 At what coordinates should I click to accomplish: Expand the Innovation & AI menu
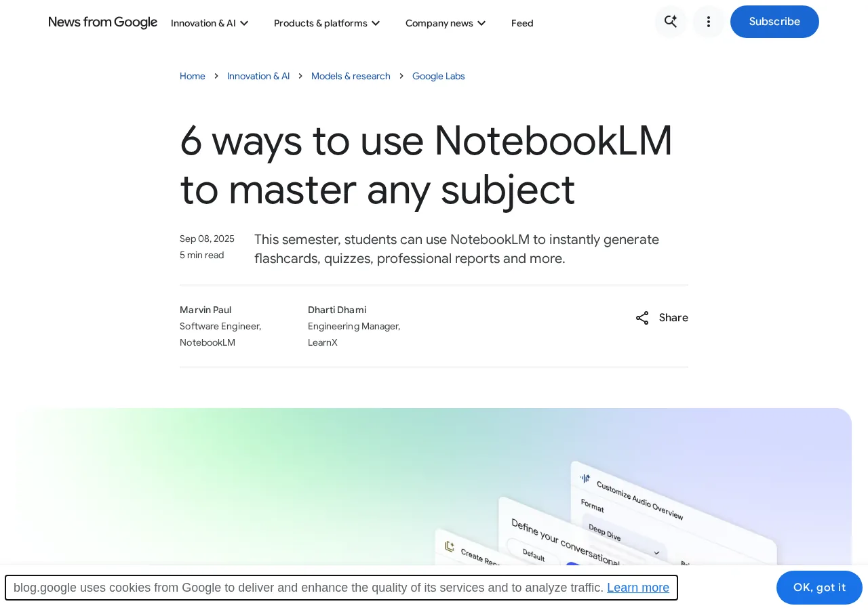coord(210,23)
